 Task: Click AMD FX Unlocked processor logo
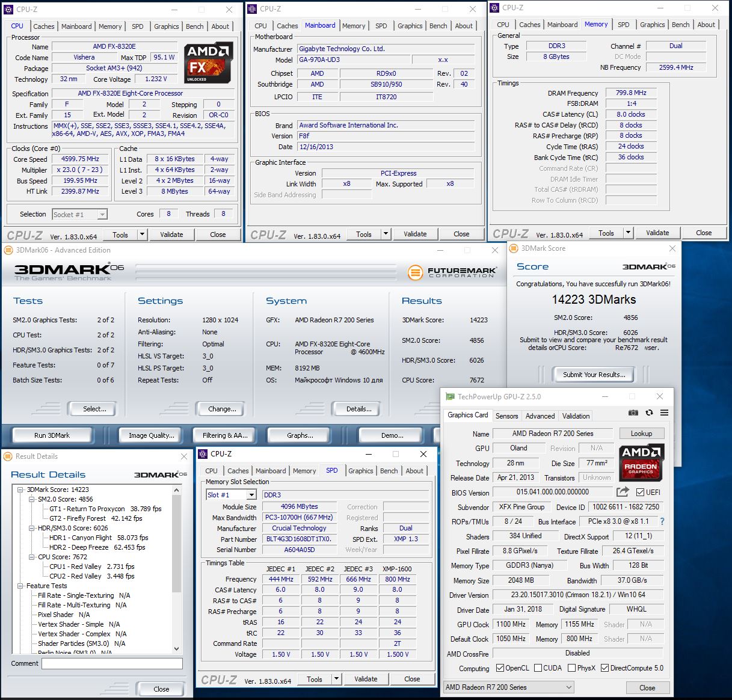click(x=208, y=63)
